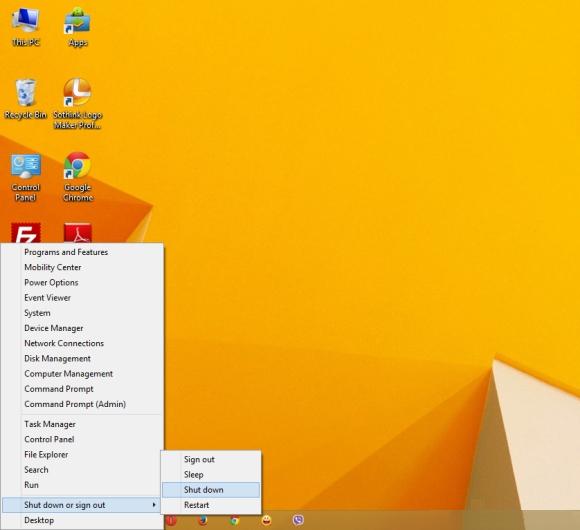Open the System menu entry
Image resolution: width=580 pixels, height=530 pixels.
coord(82,313)
